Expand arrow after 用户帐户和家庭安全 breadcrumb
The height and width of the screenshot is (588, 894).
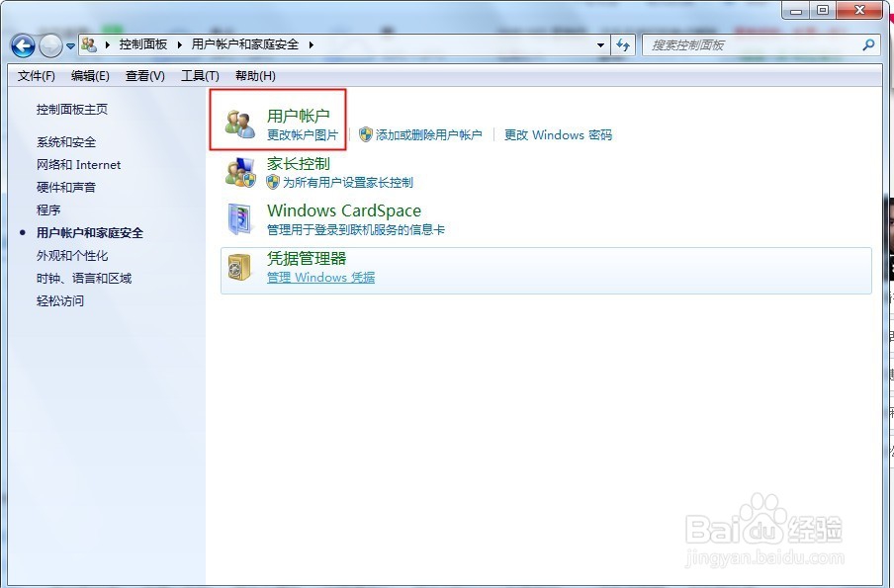pos(311,44)
